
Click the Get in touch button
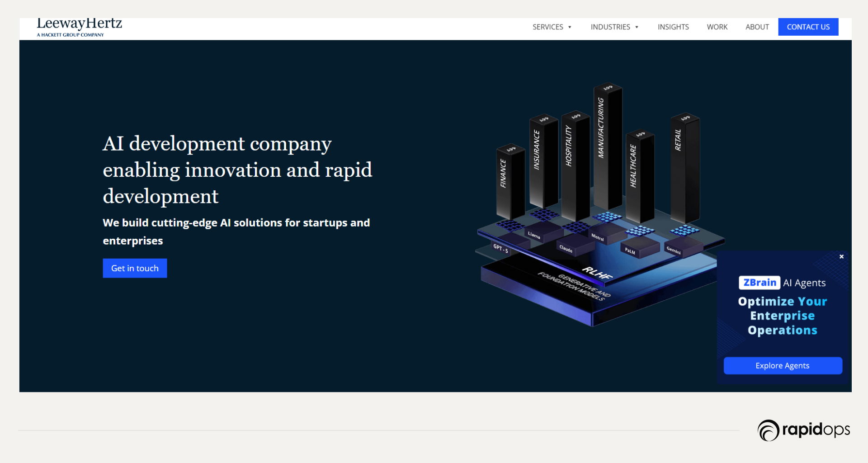[135, 268]
